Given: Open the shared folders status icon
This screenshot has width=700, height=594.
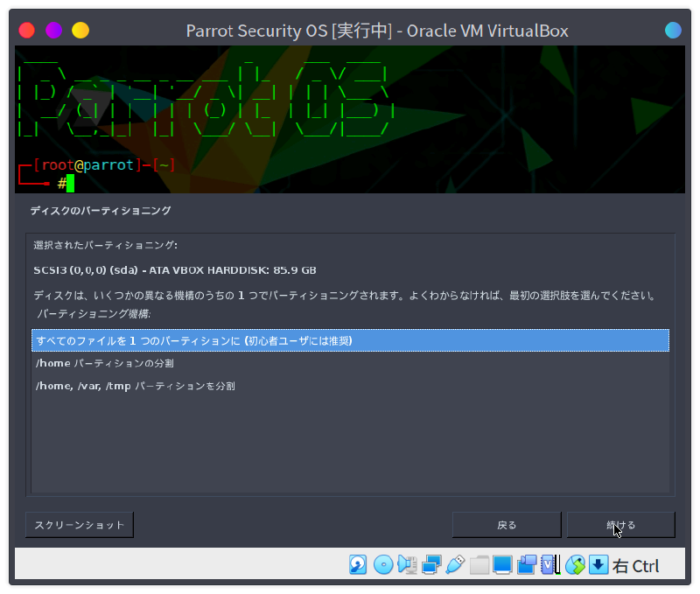Looking at the screenshot, I should [x=479, y=564].
